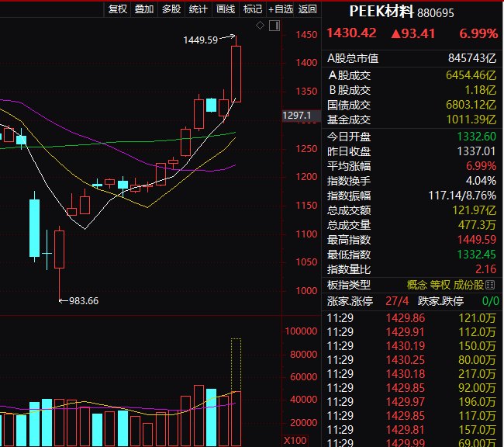
Task: Toggle the side panel layout icon
Action: tap(274, 26)
